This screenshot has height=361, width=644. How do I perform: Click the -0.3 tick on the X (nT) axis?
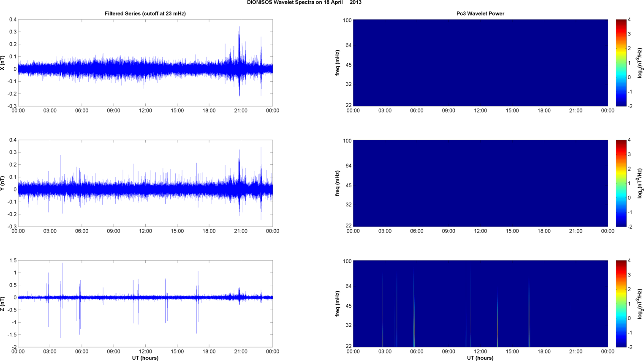[12, 106]
